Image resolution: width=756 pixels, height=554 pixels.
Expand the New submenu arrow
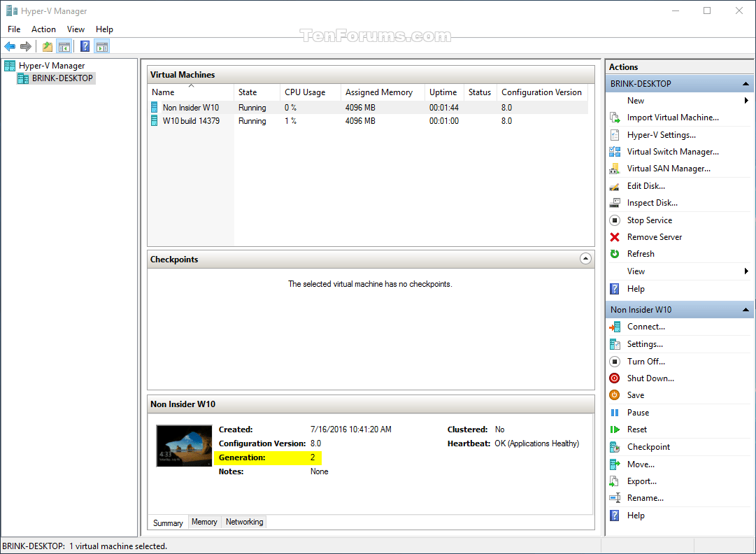click(x=747, y=100)
